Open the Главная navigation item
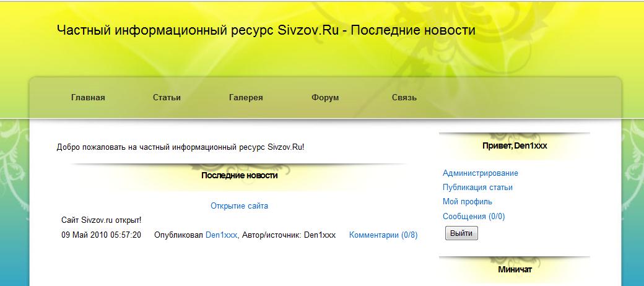Image resolution: width=644 pixels, height=286 pixels. 88,98
